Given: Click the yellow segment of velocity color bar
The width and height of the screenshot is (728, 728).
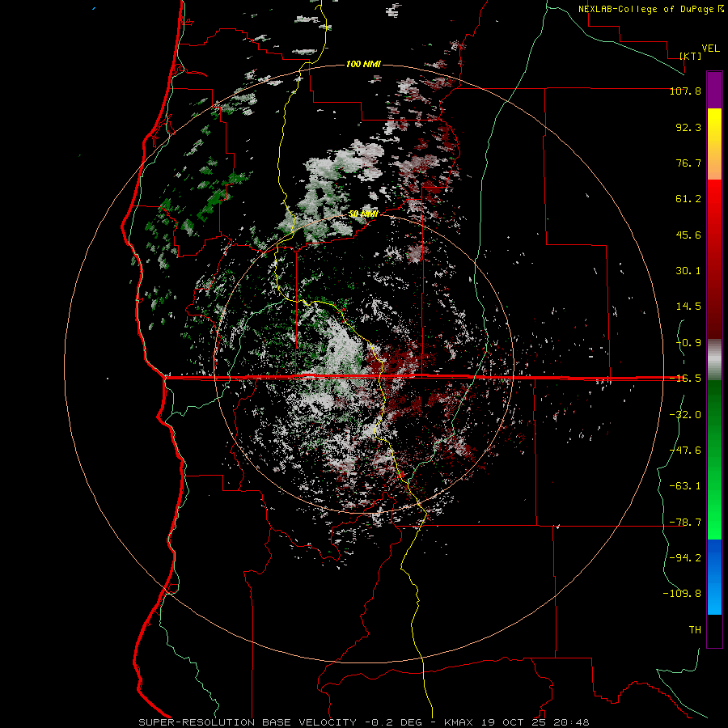Looking at the screenshot, I should tap(714, 144).
